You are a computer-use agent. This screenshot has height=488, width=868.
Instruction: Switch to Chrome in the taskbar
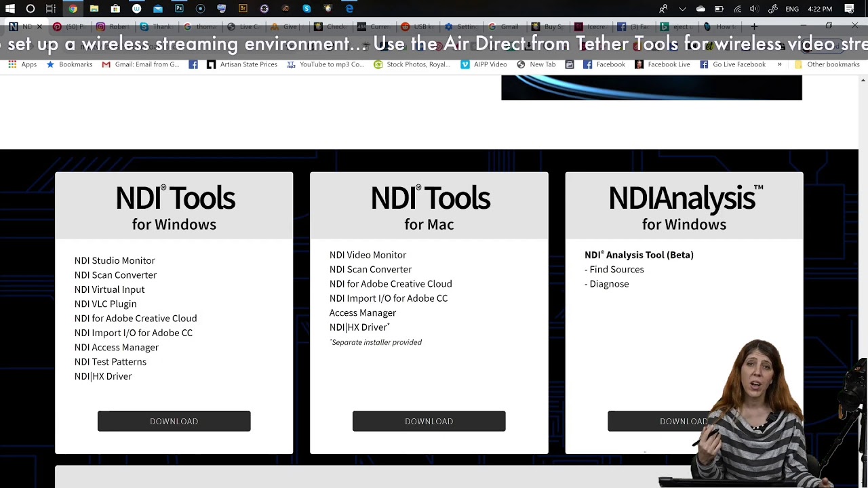(73, 9)
